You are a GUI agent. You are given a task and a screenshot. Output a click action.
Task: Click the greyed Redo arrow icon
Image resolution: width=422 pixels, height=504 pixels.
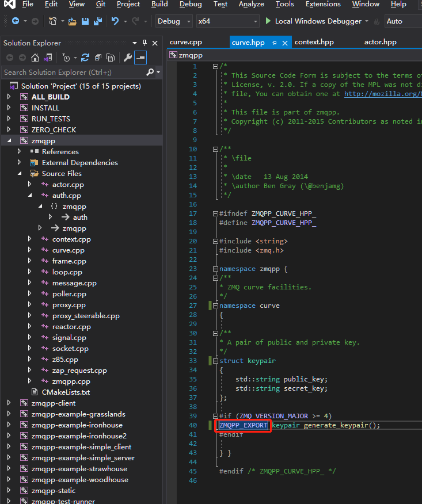135,21
